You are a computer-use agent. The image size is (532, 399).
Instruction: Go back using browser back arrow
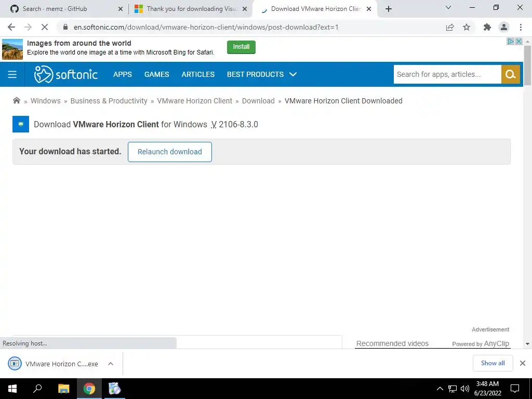click(11, 27)
